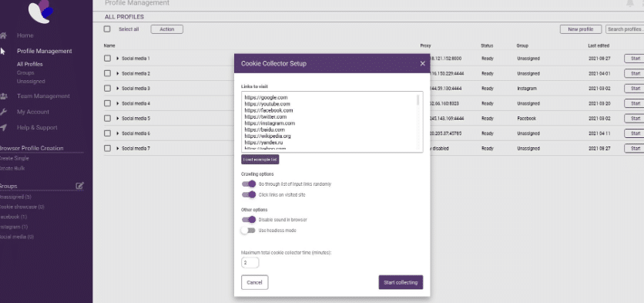Select Groups under Profile Management

tap(25, 72)
